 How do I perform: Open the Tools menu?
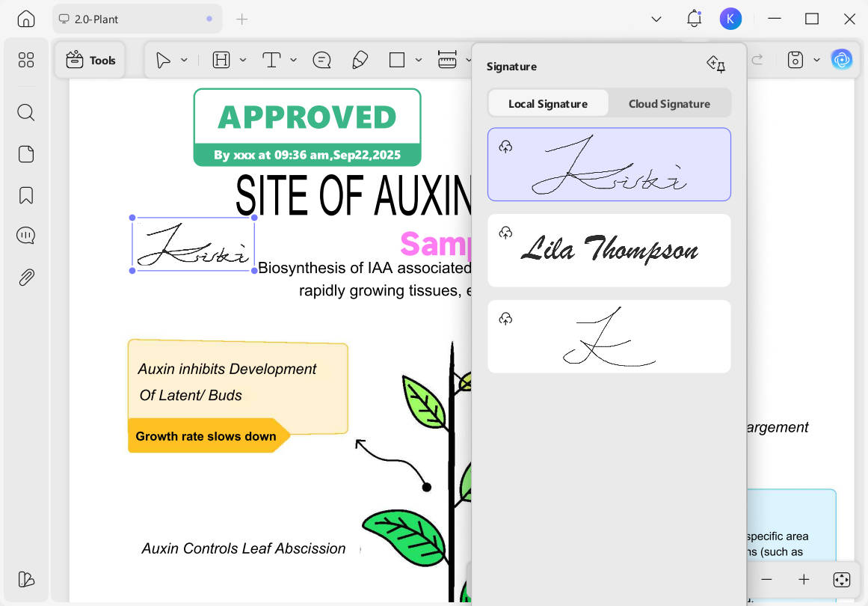click(x=90, y=60)
